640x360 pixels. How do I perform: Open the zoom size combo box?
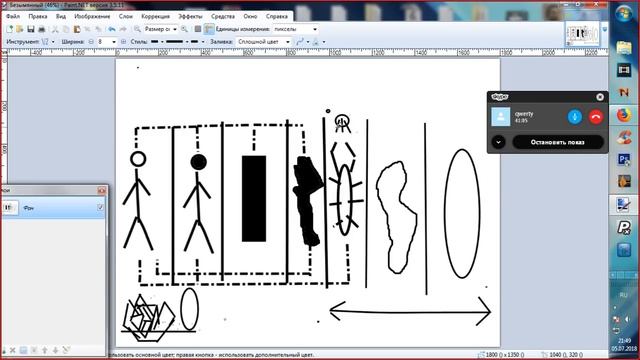[x=160, y=29]
